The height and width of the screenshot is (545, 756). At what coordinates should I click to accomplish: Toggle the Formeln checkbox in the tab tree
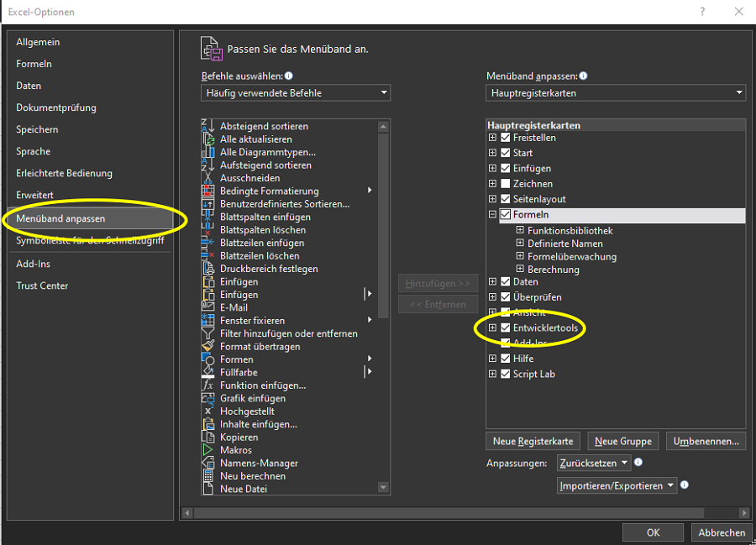point(506,214)
